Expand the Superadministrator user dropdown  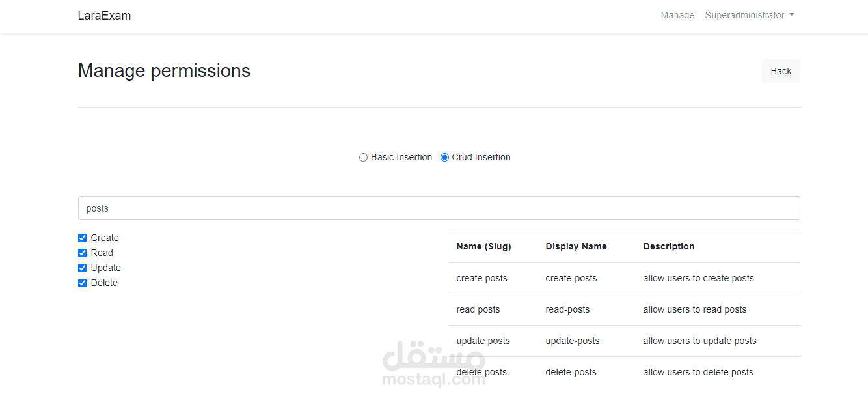pos(748,15)
